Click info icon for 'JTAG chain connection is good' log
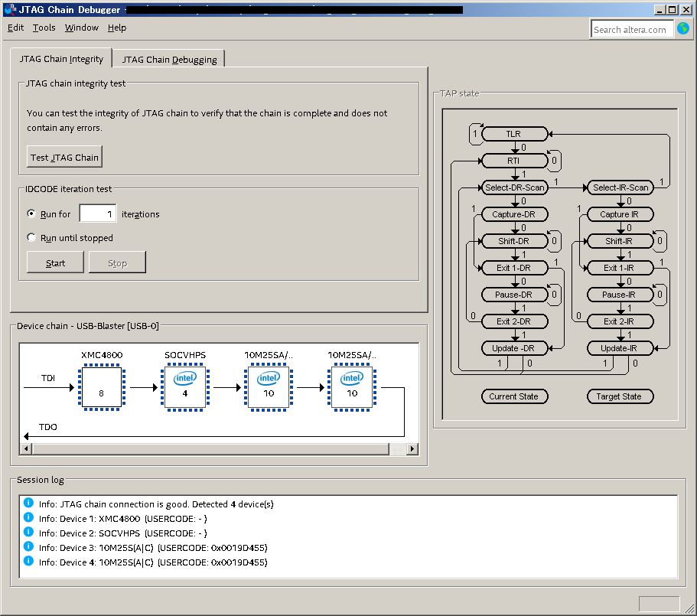Viewport: 697px width, 616px height. coord(28,503)
